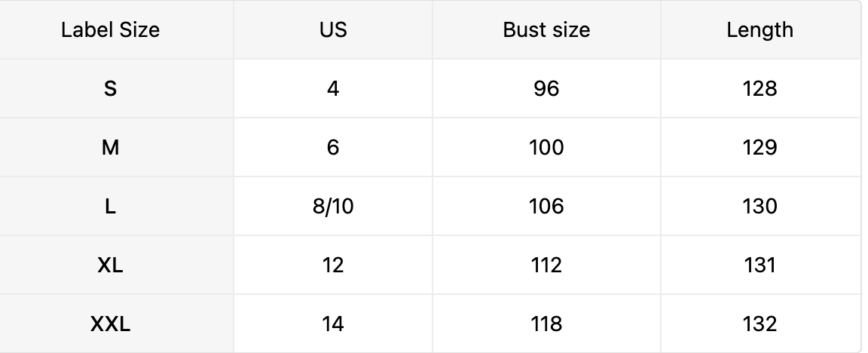Screen dimensions: 868x353
Task: Click the US column header
Action: pyautogui.click(x=333, y=30)
